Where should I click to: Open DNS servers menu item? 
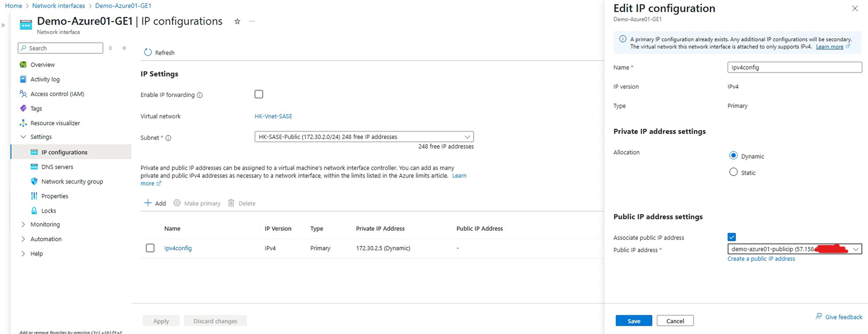57,167
